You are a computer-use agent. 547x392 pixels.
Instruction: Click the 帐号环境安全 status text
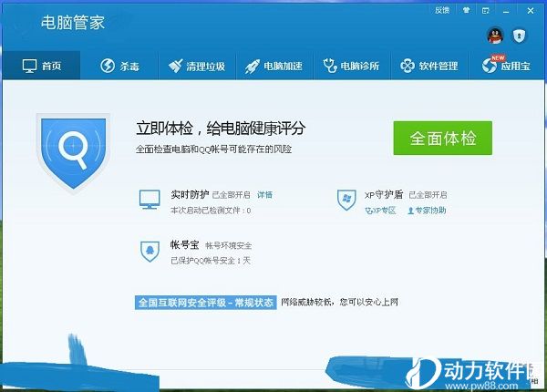tap(229, 245)
